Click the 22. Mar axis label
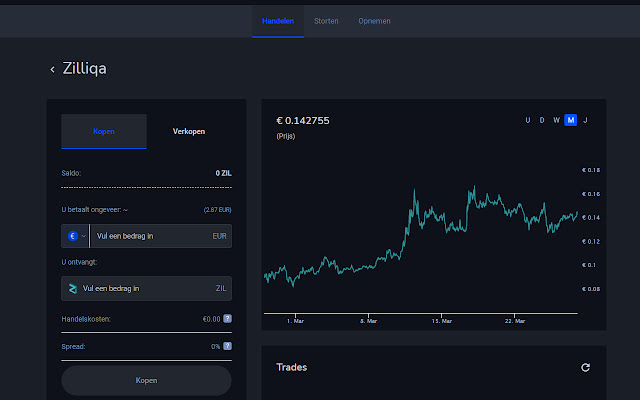Screen dimensions: 640x400 click(515, 321)
